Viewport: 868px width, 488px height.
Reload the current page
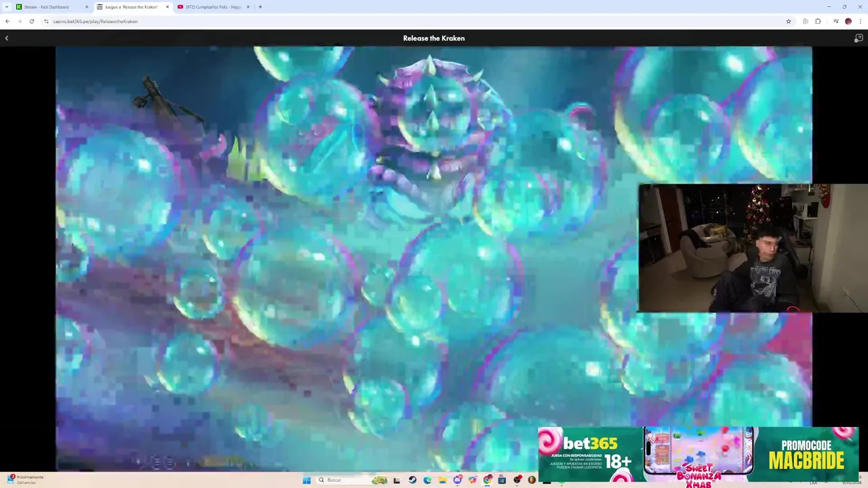31,21
